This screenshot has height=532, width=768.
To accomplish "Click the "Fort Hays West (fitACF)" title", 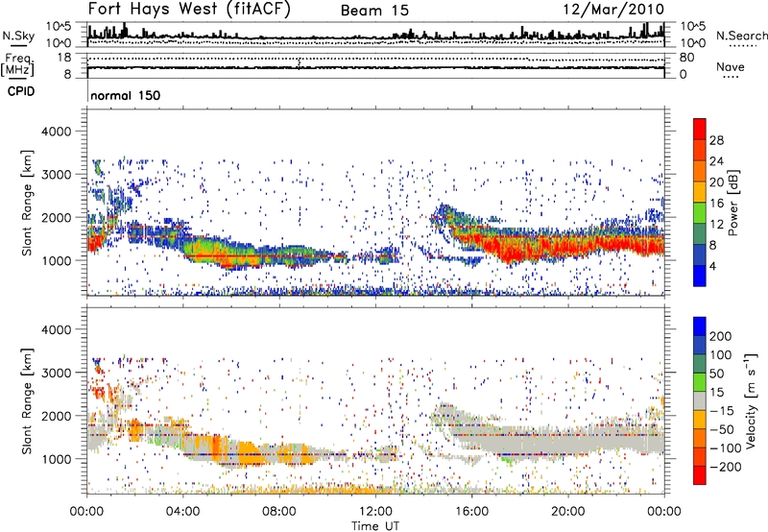I will point(189,9).
